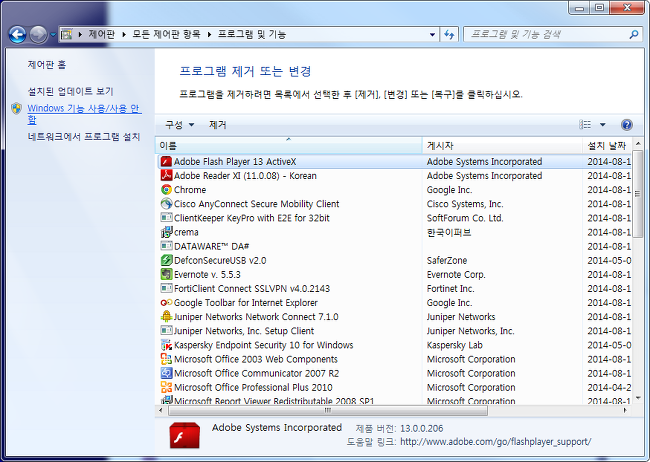Image resolution: width=650 pixels, height=462 pixels.
Task: Expand breadcrumb arrow after 제어판
Action: pyautogui.click(x=124, y=34)
